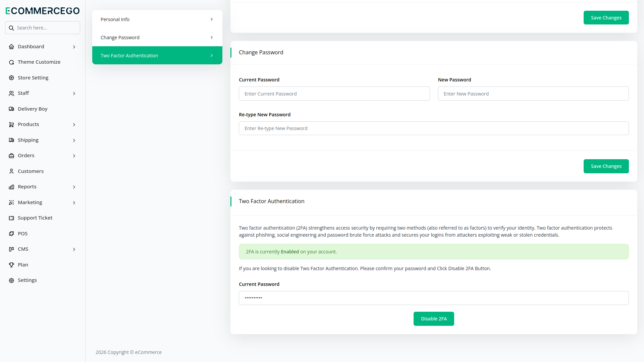Click the Dashboard home icon

[11, 47]
